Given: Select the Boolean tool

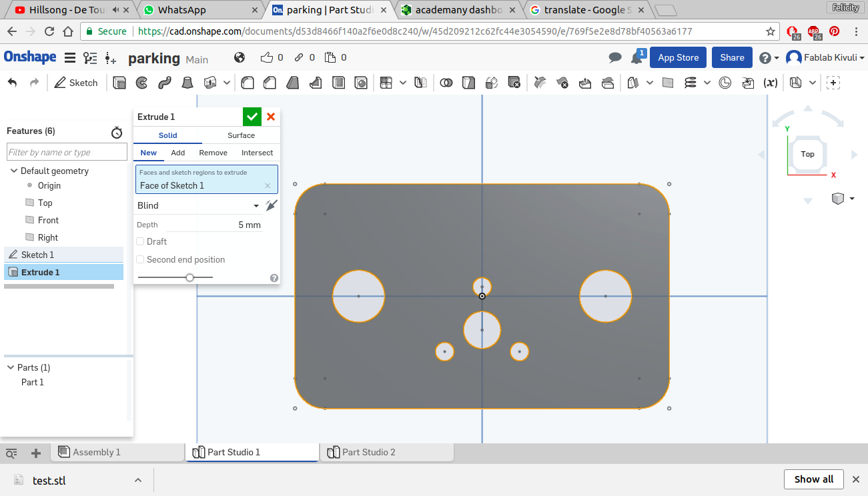Looking at the screenshot, I should pyautogui.click(x=446, y=83).
